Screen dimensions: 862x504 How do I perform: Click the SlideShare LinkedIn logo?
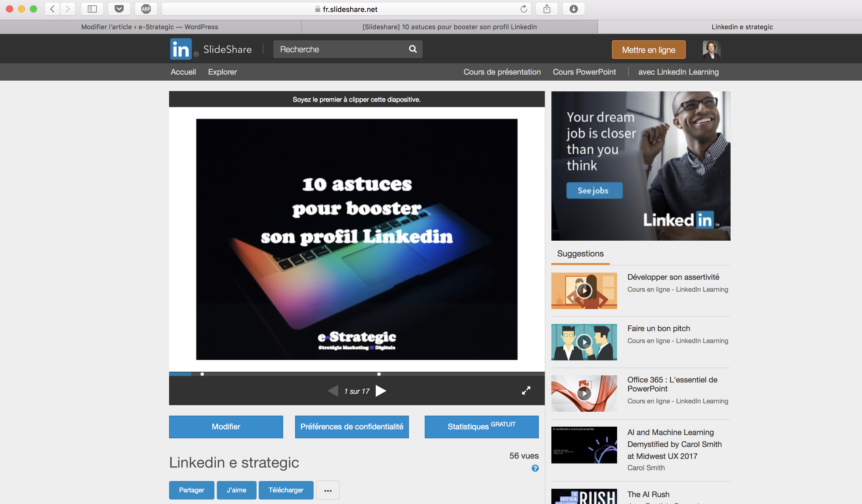(181, 49)
